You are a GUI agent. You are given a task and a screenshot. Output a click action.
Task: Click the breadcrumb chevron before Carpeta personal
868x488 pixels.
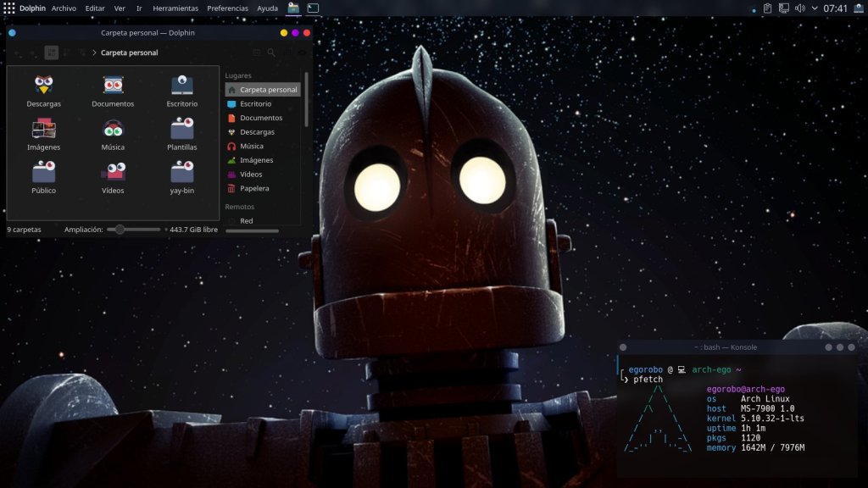[x=93, y=53]
